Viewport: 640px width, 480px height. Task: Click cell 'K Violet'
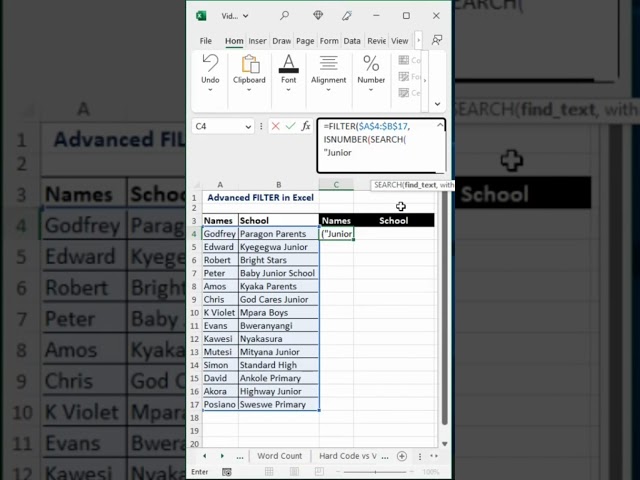coord(220,313)
